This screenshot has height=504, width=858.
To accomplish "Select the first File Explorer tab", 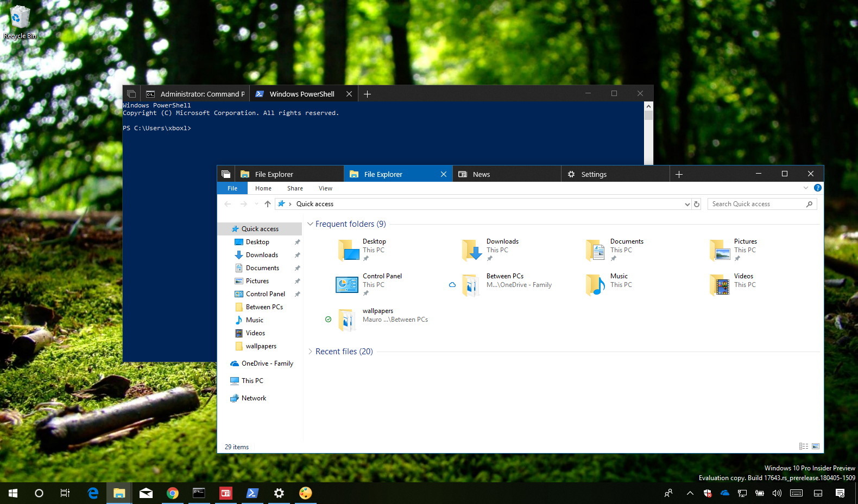I will [x=289, y=174].
